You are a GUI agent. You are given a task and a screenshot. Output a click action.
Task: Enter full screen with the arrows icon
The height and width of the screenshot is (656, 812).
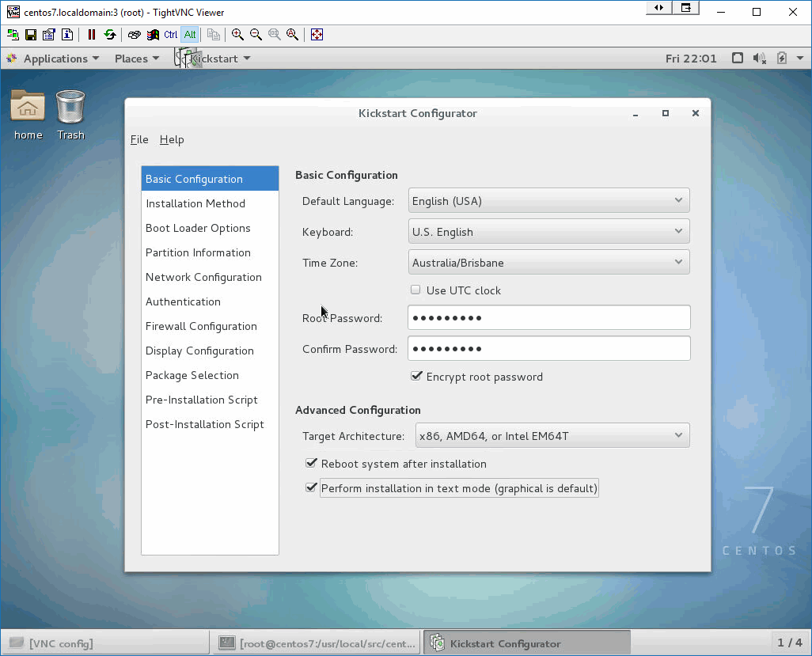coord(317,35)
